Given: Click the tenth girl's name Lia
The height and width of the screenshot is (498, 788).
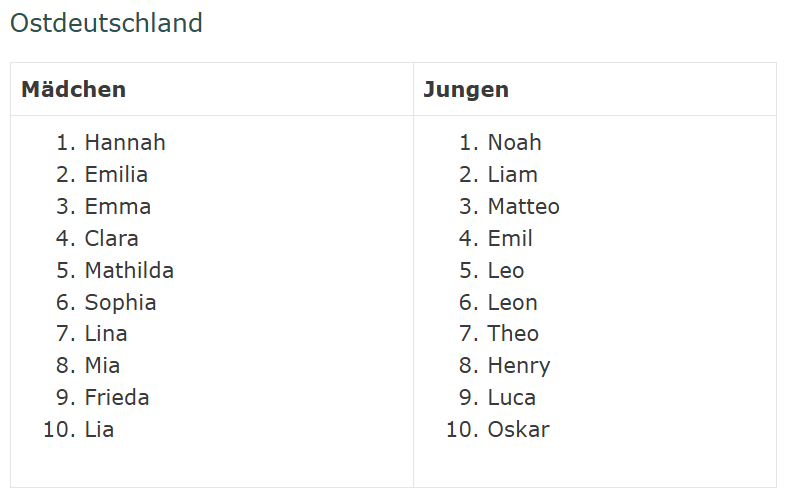Looking at the screenshot, I should point(99,430).
